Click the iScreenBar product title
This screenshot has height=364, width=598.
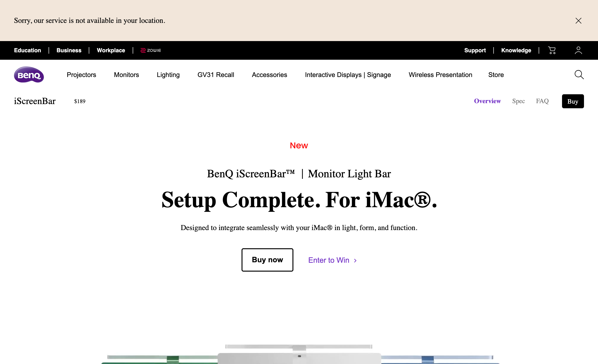(35, 101)
